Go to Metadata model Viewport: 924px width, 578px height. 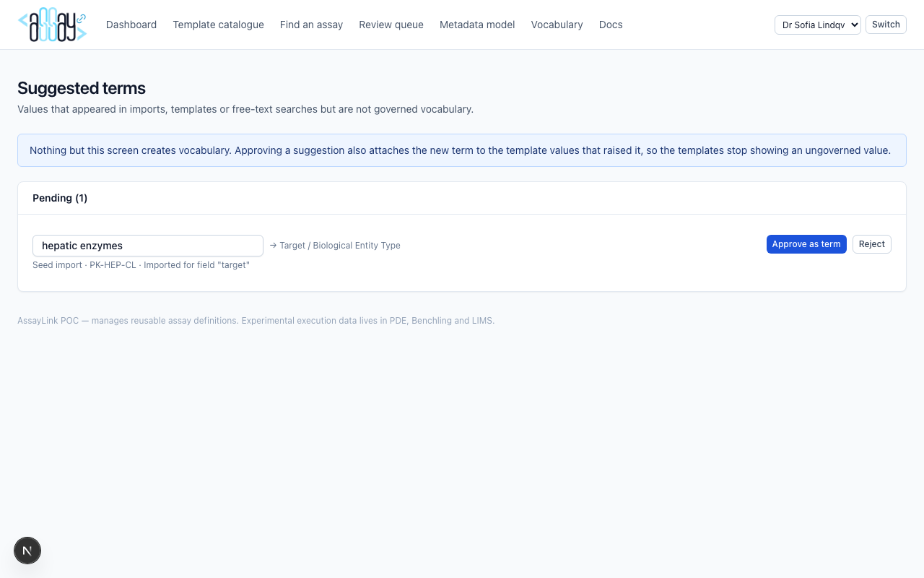pyautogui.click(x=477, y=25)
